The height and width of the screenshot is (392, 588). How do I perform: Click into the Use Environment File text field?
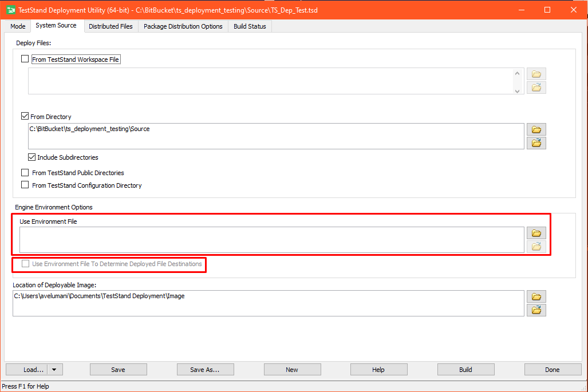pos(272,239)
